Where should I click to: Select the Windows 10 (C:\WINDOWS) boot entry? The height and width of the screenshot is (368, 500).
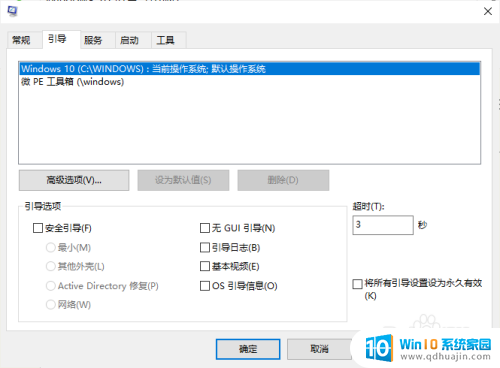coord(249,69)
